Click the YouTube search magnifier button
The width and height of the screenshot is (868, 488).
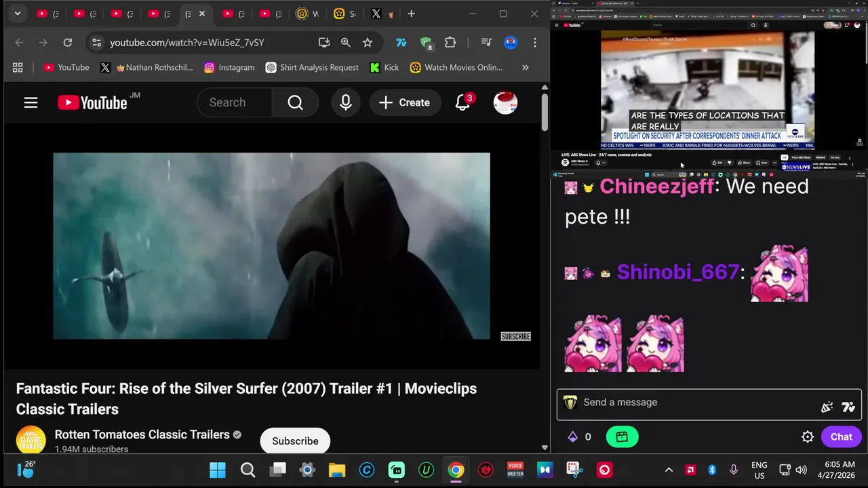[295, 102]
